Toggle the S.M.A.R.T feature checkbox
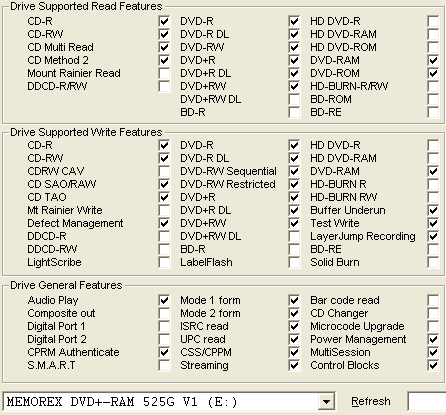Screen dimensions: 446x415 tap(164, 365)
